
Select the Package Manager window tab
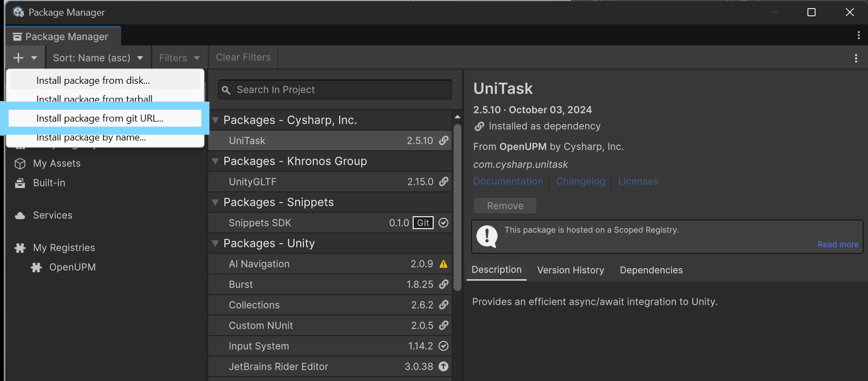click(63, 36)
